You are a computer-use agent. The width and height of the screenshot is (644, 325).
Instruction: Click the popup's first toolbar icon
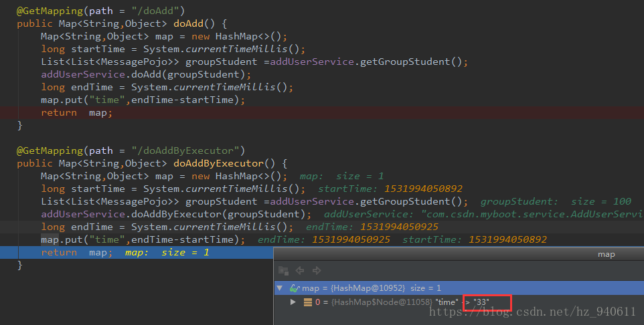283,270
